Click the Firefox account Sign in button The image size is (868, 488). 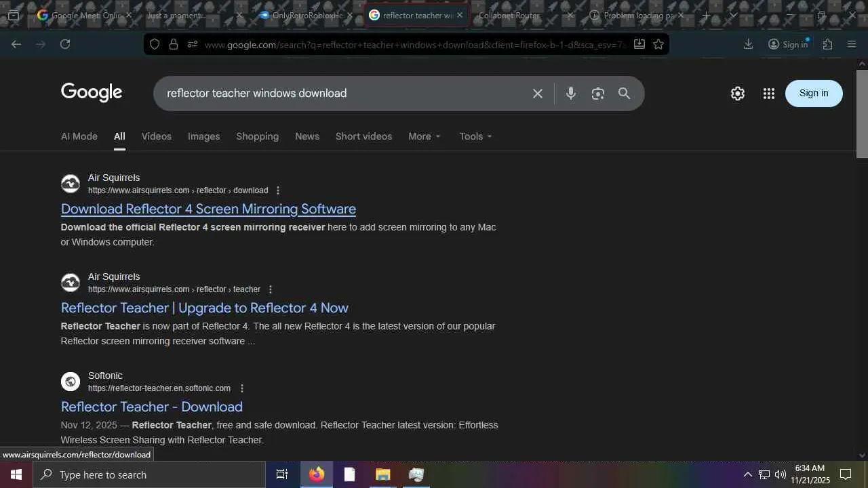pyautogui.click(x=788, y=44)
